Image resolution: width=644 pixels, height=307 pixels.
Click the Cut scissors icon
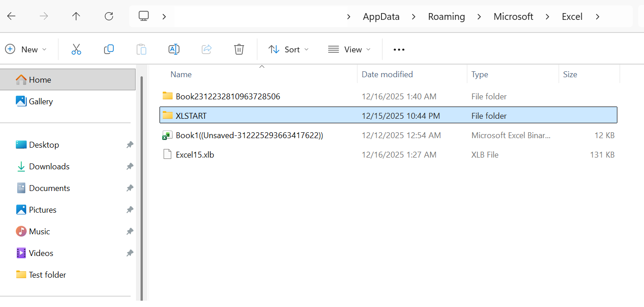tap(76, 49)
